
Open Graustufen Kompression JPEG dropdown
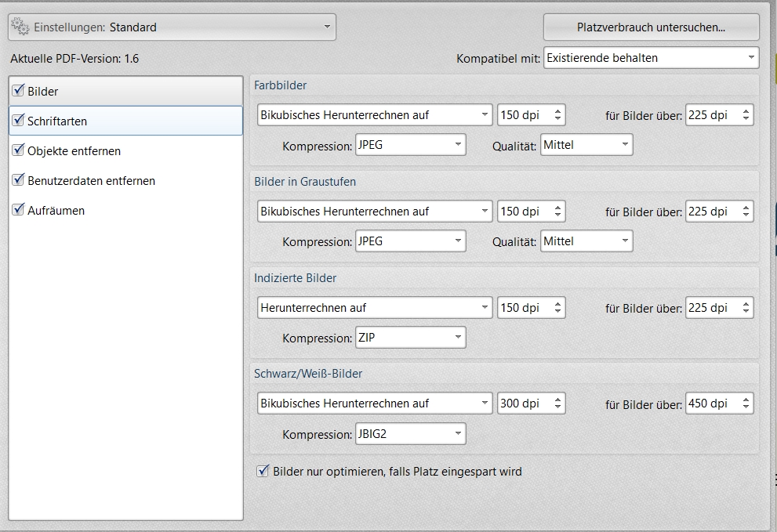pos(410,241)
